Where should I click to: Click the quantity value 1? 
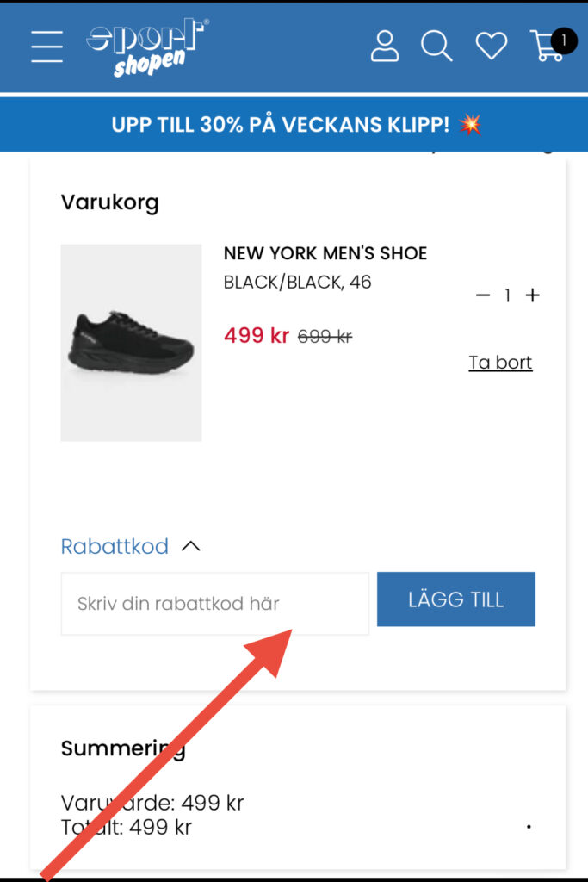pyautogui.click(x=508, y=295)
